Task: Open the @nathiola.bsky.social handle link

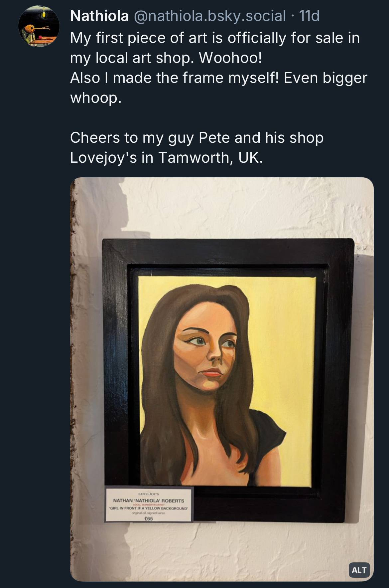Action: pyautogui.click(x=209, y=16)
